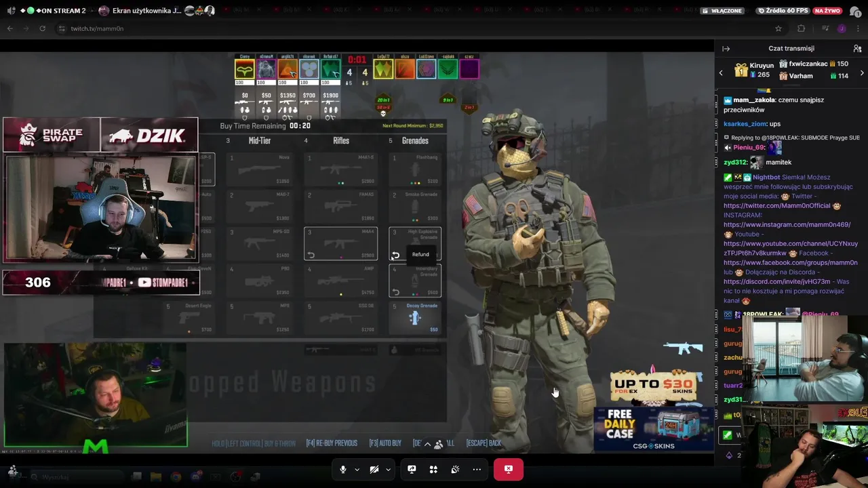Toggle the camera in the call toolbar
Screen dimensions: 868x488
[x=374, y=469]
